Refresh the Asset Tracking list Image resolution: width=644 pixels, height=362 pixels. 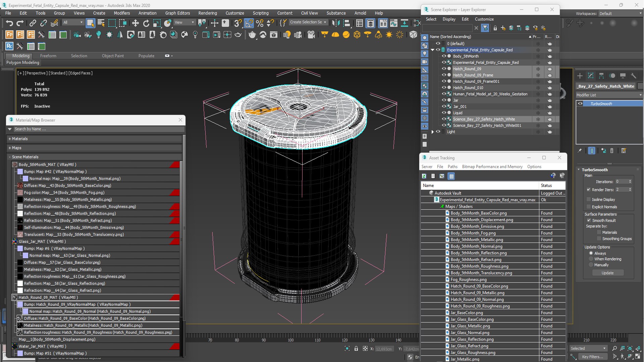tap(424, 176)
